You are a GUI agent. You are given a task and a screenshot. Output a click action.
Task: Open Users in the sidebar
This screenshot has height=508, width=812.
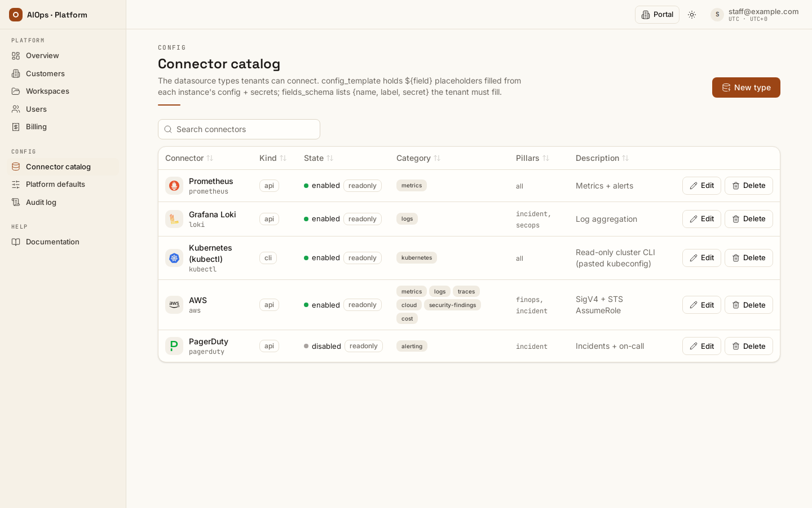point(63,109)
